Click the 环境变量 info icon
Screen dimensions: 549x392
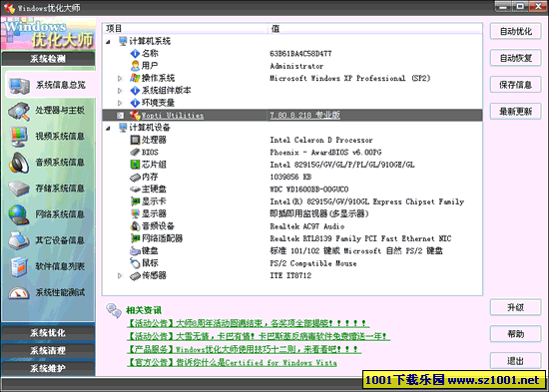135,103
